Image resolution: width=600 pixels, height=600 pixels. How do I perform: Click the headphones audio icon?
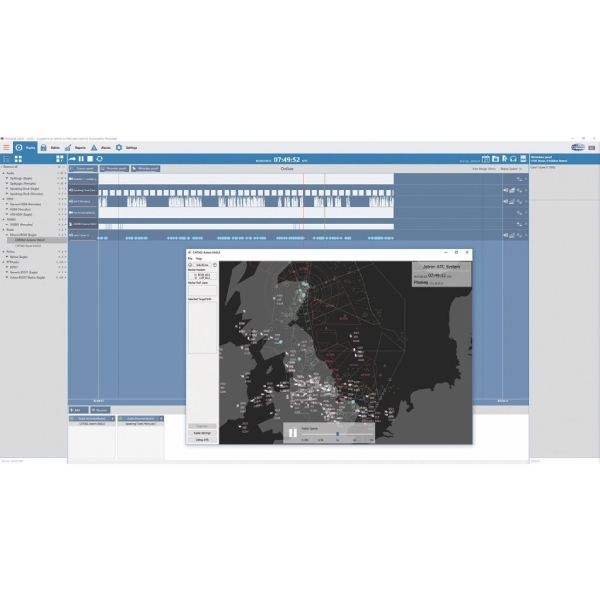pos(513,158)
